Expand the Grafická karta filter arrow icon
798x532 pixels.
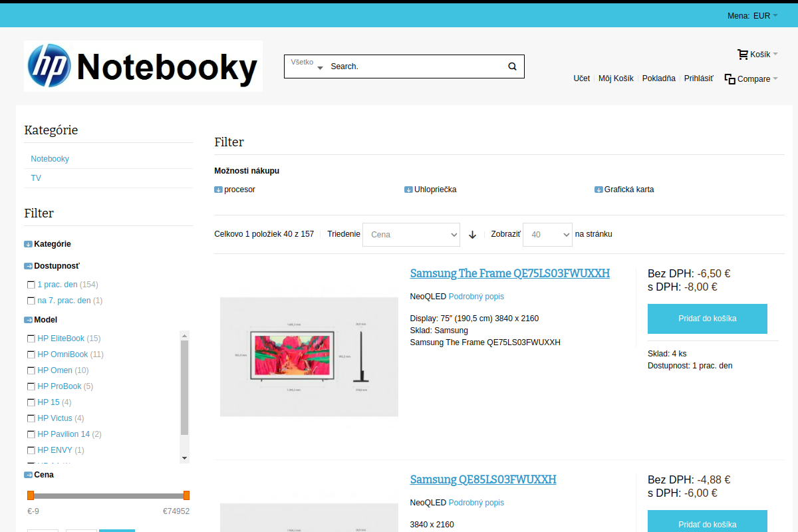pyautogui.click(x=598, y=190)
